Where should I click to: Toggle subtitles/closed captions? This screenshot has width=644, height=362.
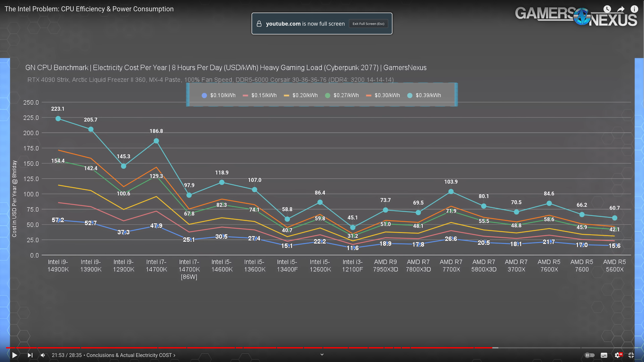point(604,355)
